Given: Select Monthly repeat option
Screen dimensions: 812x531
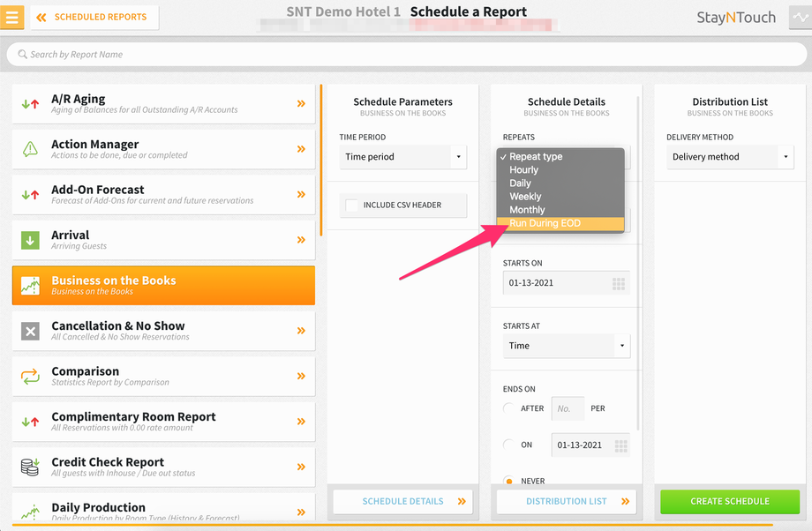Looking at the screenshot, I should click(560, 210).
